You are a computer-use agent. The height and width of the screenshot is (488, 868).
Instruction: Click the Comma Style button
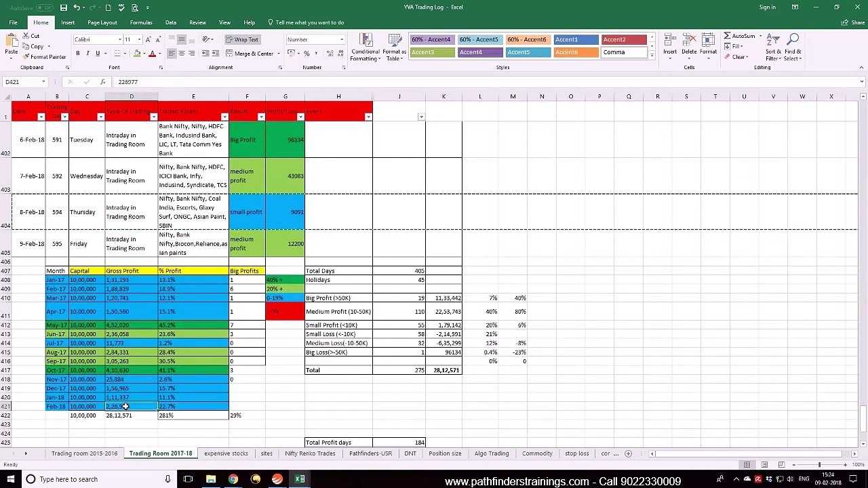(x=316, y=54)
